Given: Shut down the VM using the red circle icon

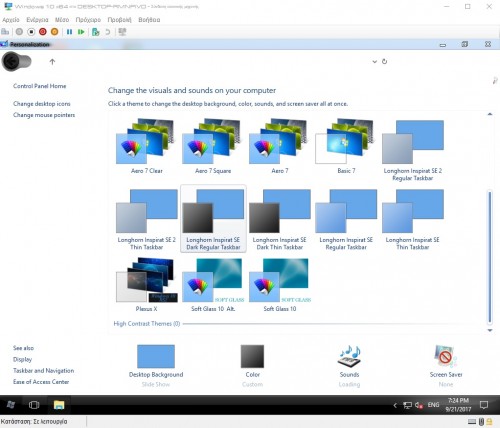Looking at the screenshot, I should click(x=43, y=32).
